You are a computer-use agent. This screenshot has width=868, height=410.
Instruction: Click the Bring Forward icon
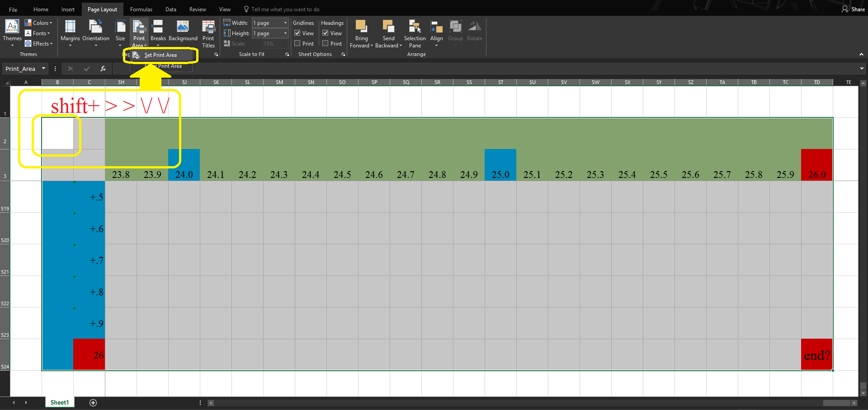click(361, 26)
